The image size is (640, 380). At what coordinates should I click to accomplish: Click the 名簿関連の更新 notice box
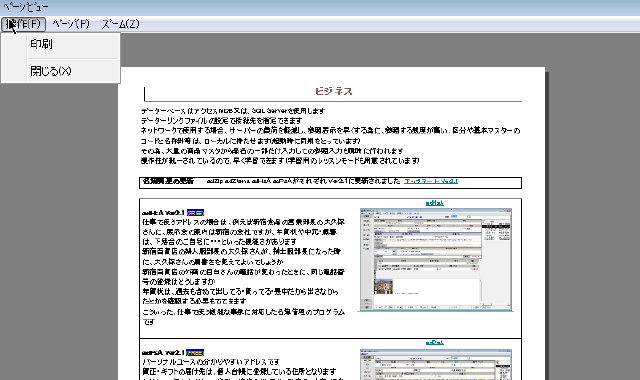click(330, 182)
